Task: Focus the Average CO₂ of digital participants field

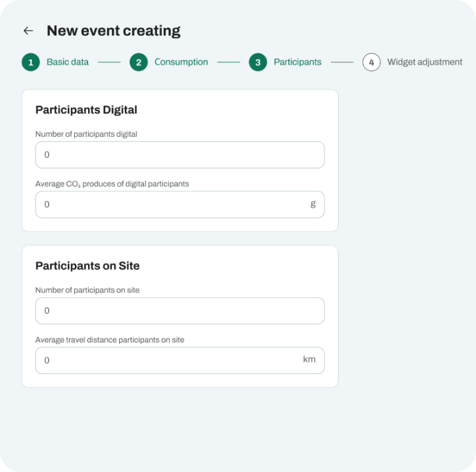Action: [179, 204]
